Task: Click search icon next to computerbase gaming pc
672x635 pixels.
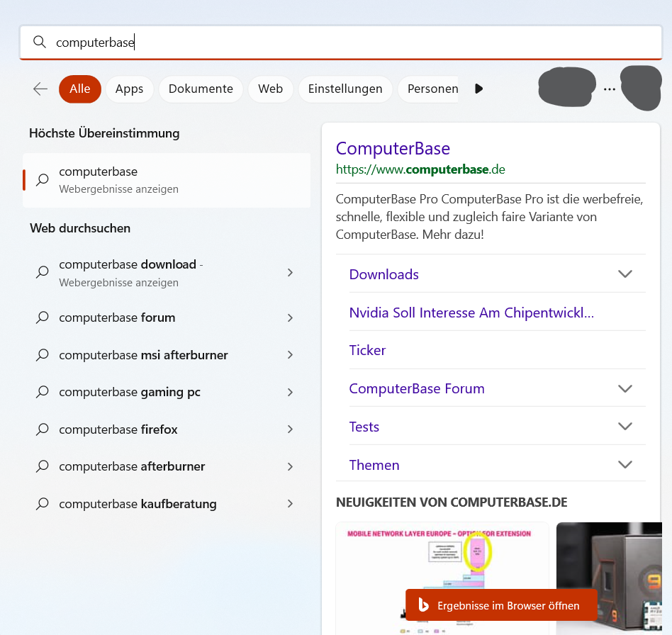Action: click(x=42, y=392)
